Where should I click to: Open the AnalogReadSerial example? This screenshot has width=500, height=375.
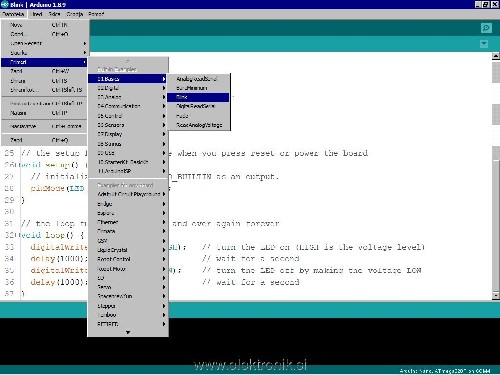[x=198, y=79]
